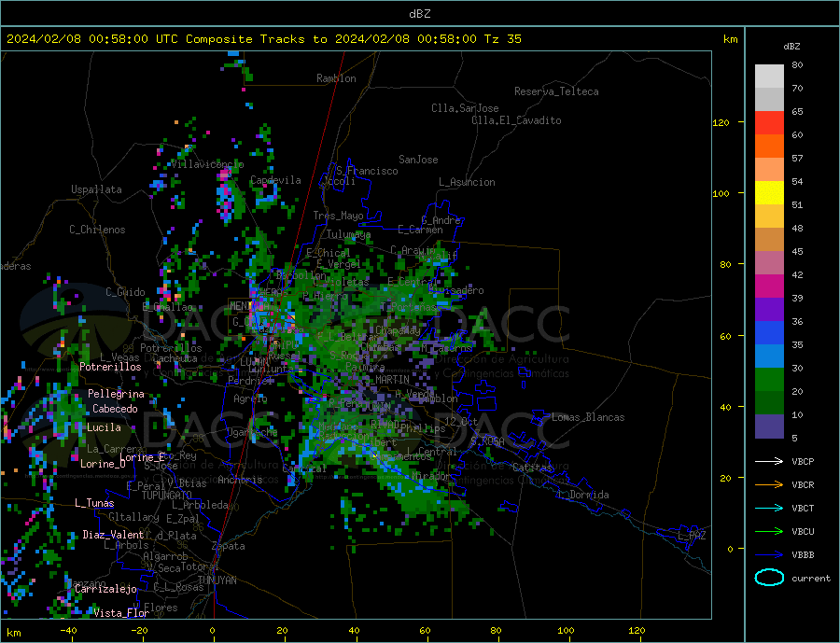Click the 'Villavicencio' place label

point(208,164)
